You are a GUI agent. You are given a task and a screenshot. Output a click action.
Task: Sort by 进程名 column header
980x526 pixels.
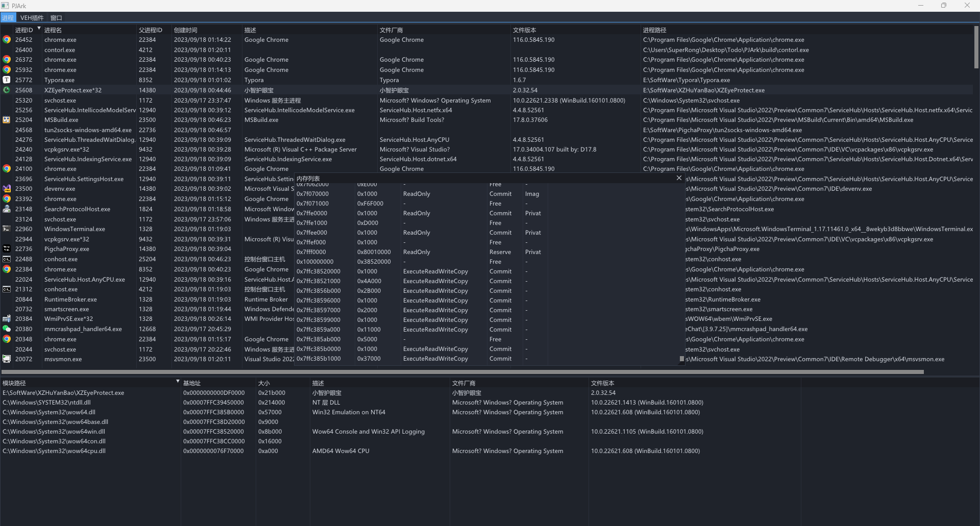(89, 30)
